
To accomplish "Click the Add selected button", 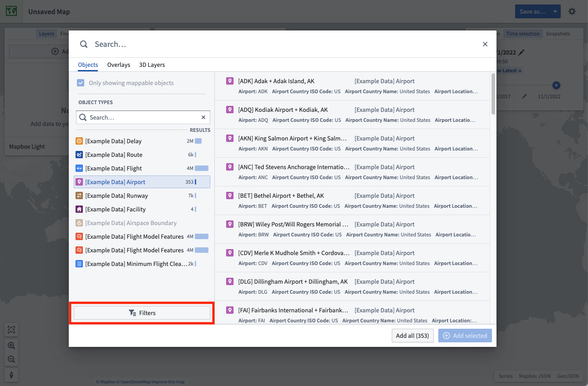I will 465,336.
